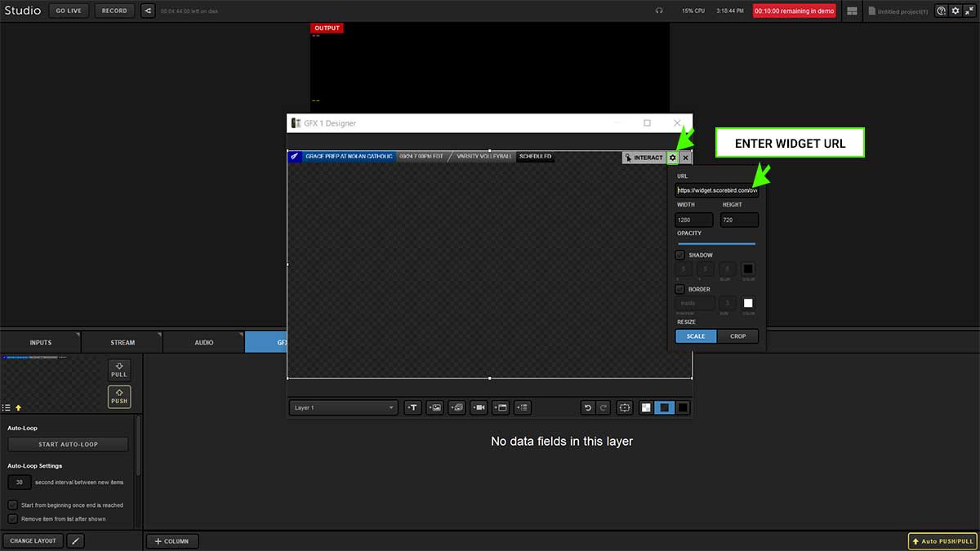Viewport: 980px width, 551px height.
Task: Select CROP resize mode
Action: (x=738, y=336)
